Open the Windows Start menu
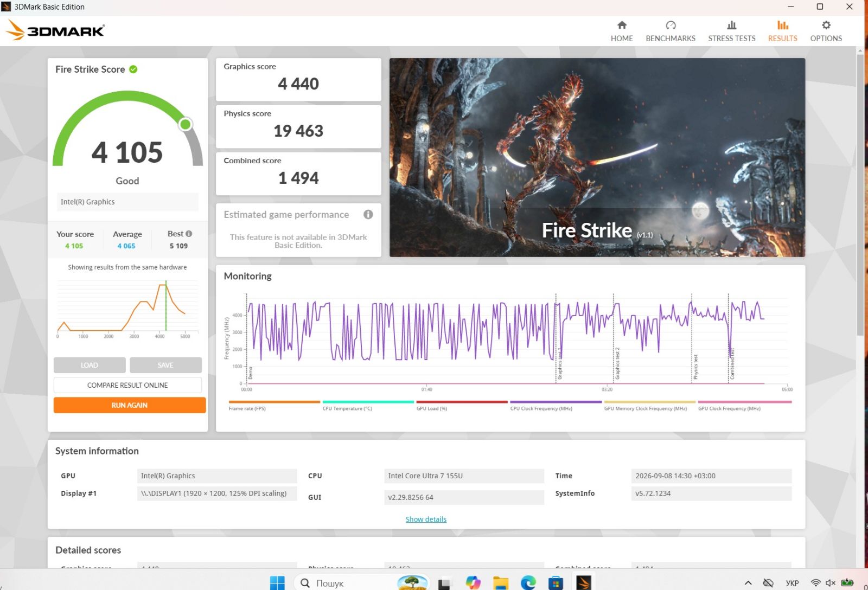The height and width of the screenshot is (590, 868). point(277,583)
